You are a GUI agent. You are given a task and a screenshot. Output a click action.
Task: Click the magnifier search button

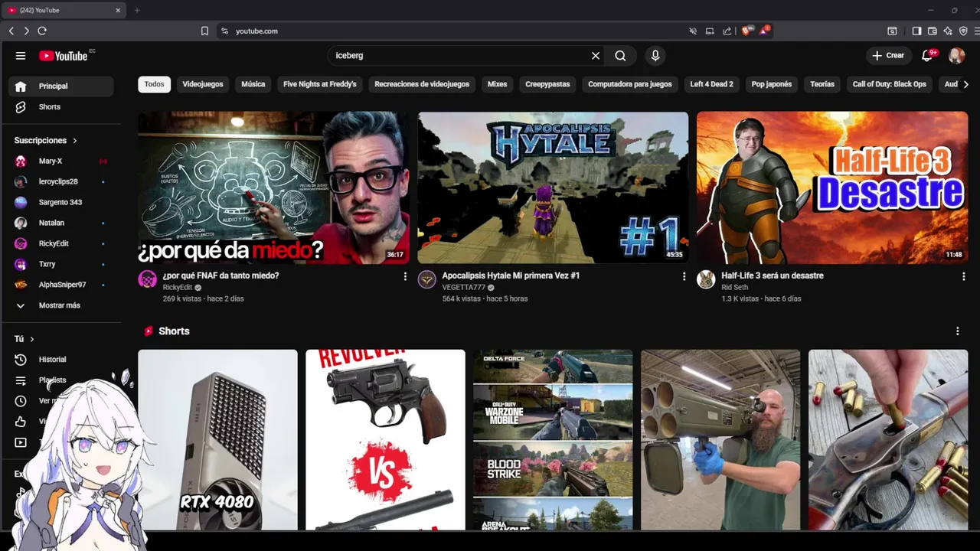tap(620, 56)
